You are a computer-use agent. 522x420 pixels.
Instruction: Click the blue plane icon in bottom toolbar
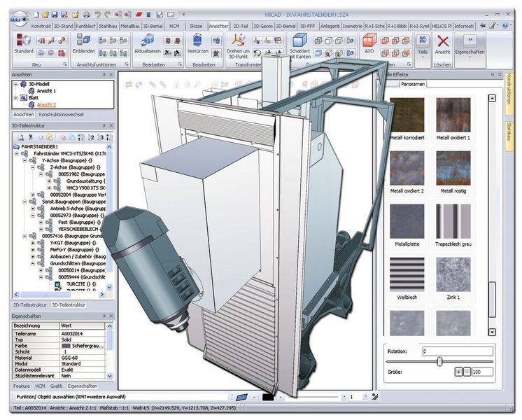[241, 397]
